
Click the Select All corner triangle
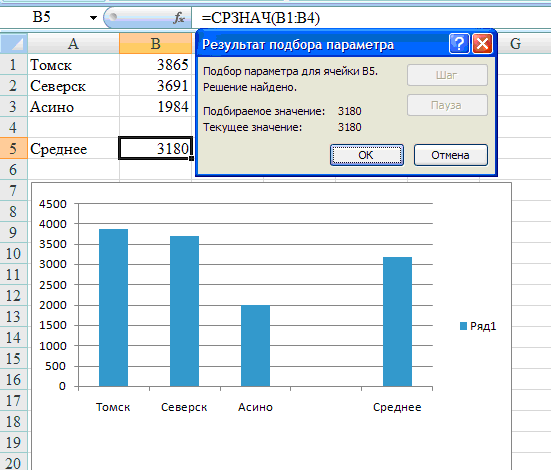tap(13, 44)
